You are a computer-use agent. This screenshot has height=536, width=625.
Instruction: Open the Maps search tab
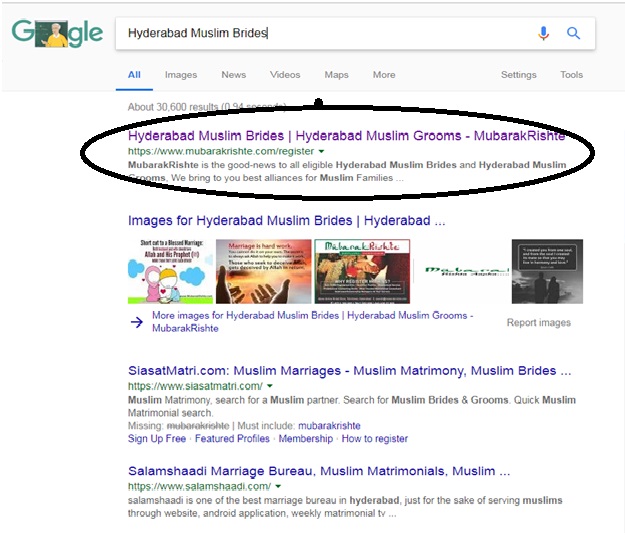pyautogui.click(x=336, y=75)
